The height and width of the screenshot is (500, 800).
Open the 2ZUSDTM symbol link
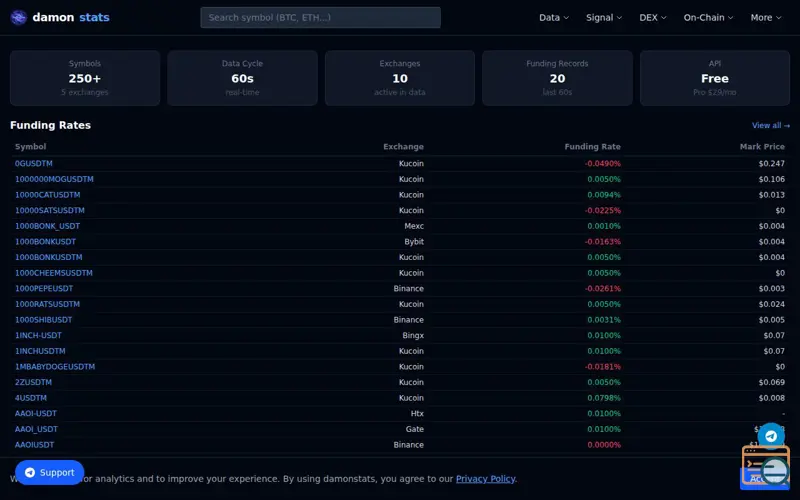pyautogui.click(x=33, y=382)
